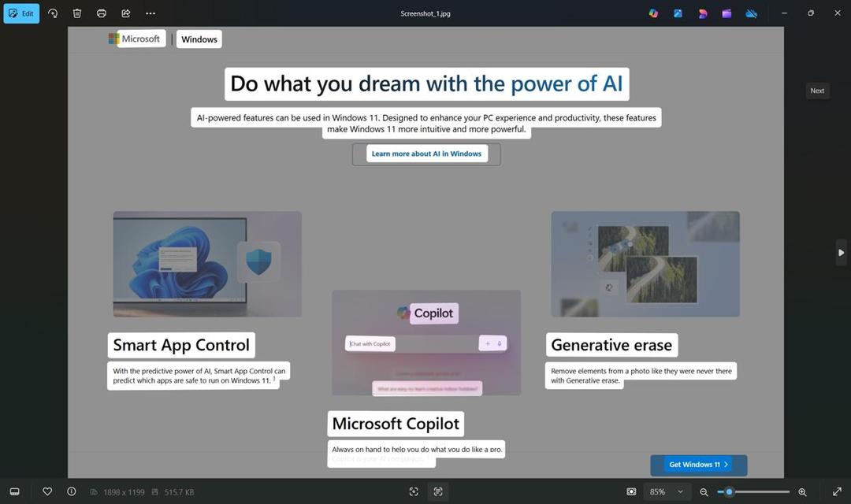
Task: Go to the next photo arrow
Action: (841, 253)
